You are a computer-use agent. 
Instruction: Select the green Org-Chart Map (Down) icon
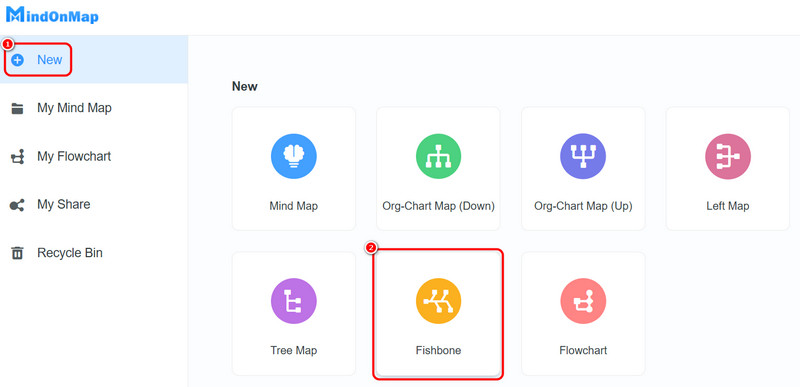tap(438, 156)
